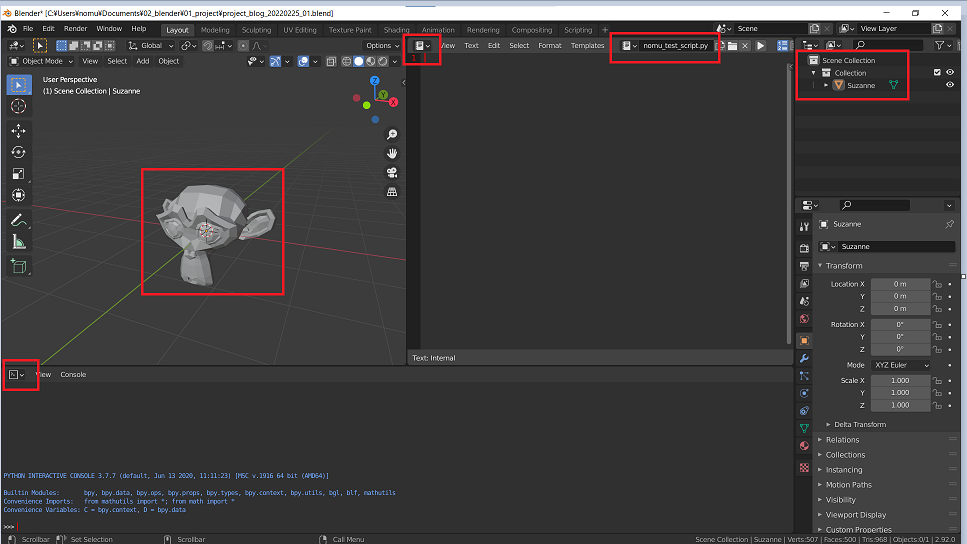This screenshot has height=544, width=967.
Task: Select the Measure tool
Action: coord(19,242)
